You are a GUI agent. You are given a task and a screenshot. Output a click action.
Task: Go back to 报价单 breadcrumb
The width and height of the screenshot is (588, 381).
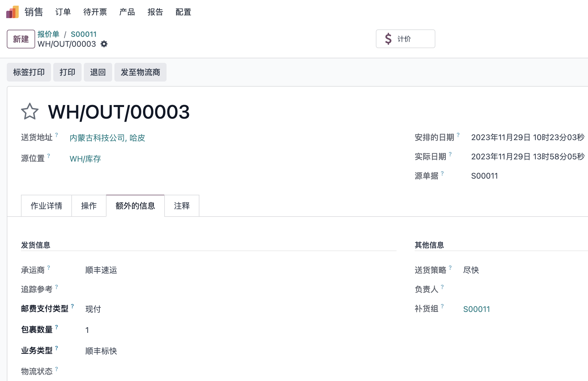click(x=48, y=34)
